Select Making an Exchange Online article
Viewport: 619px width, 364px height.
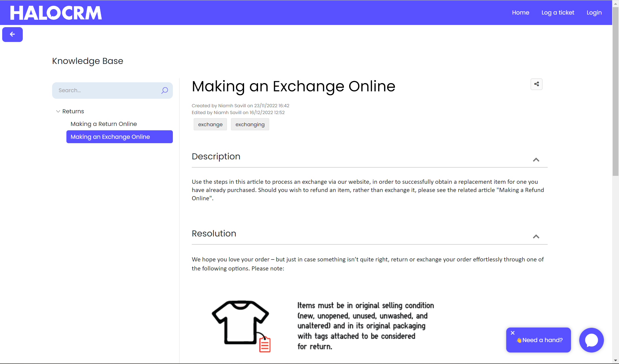coord(110,137)
